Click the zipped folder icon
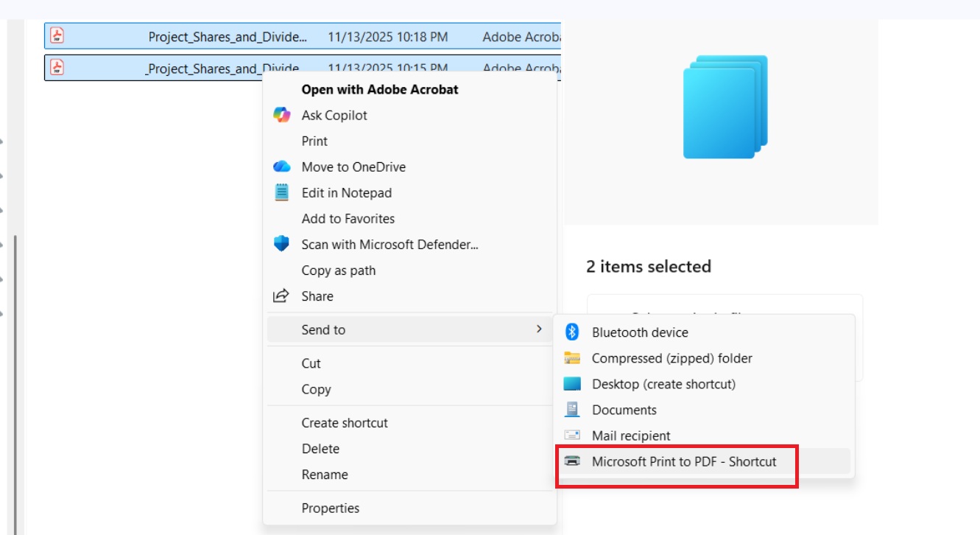 click(x=572, y=358)
